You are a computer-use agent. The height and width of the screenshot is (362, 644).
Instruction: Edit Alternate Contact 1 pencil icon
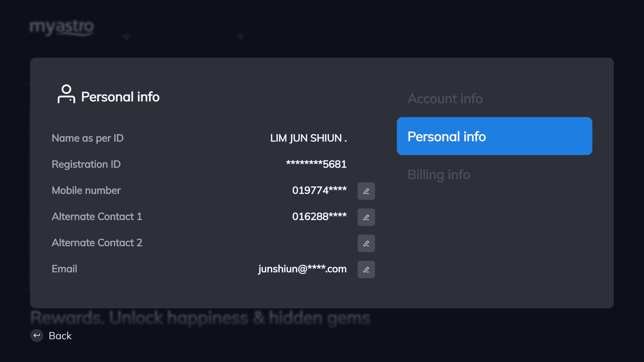[x=366, y=217]
